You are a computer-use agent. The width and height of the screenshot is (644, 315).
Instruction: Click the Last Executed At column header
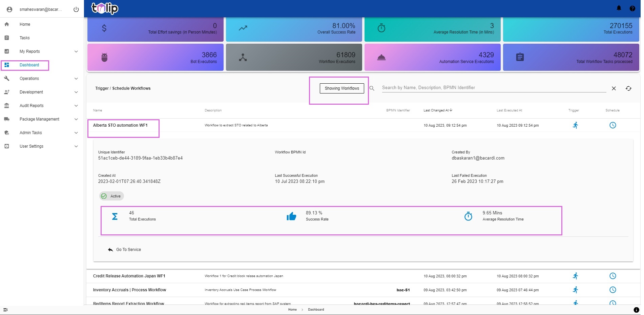(x=509, y=110)
